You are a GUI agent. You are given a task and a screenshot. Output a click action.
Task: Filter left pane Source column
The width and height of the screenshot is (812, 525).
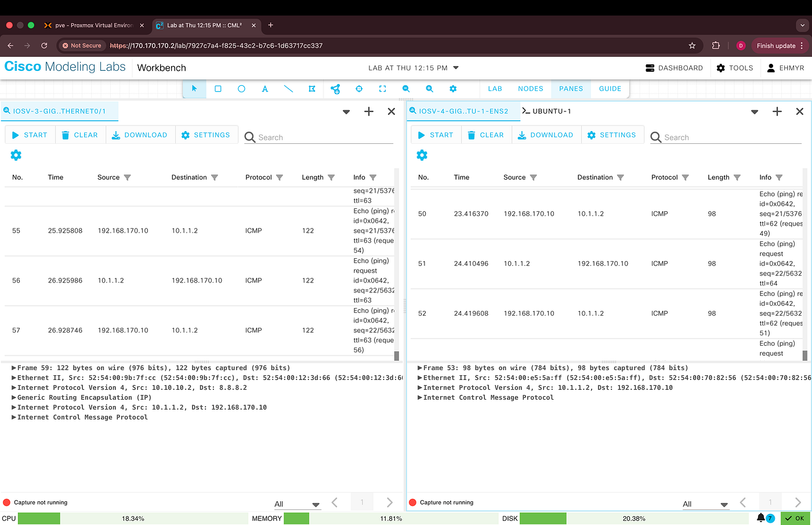pyautogui.click(x=128, y=178)
